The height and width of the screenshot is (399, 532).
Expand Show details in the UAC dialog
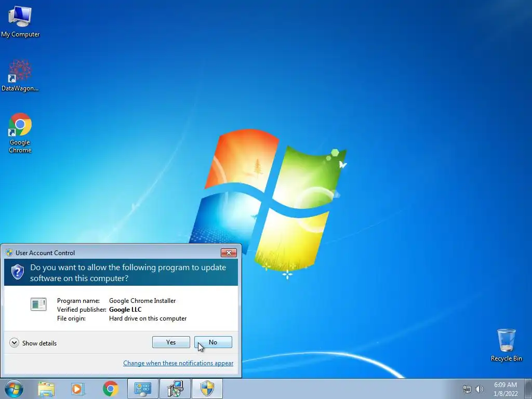pos(33,343)
